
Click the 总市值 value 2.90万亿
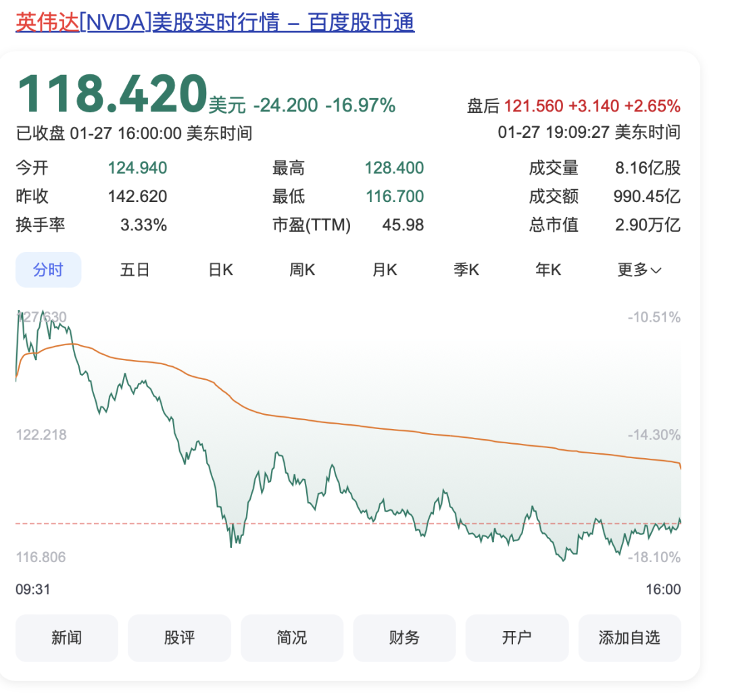tap(648, 225)
